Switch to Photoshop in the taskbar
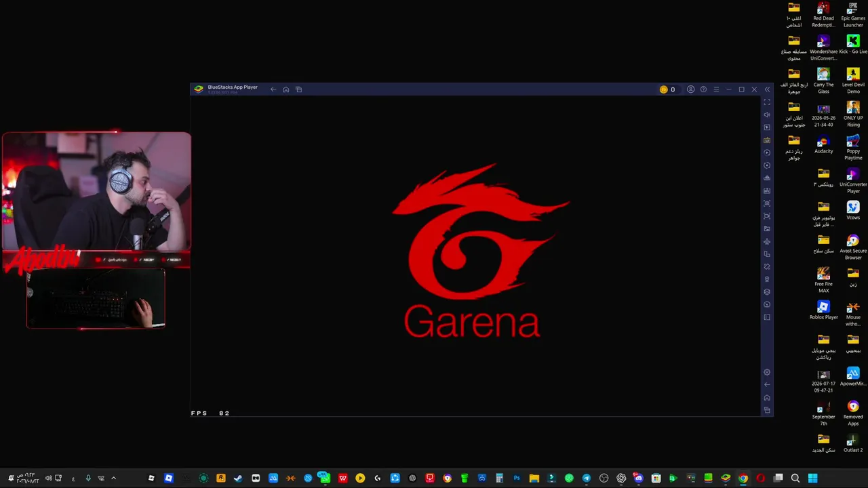Screen dimensions: 868x488 517,479
